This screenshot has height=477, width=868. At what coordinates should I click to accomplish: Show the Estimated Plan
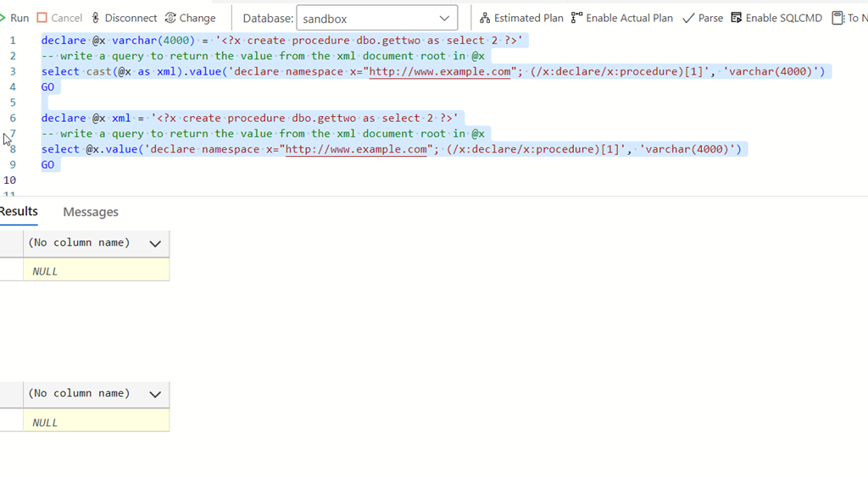(x=521, y=18)
